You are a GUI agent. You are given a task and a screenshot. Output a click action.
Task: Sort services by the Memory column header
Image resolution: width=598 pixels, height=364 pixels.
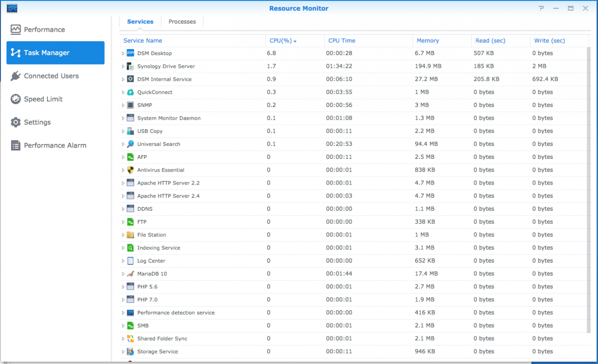pos(427,41)
